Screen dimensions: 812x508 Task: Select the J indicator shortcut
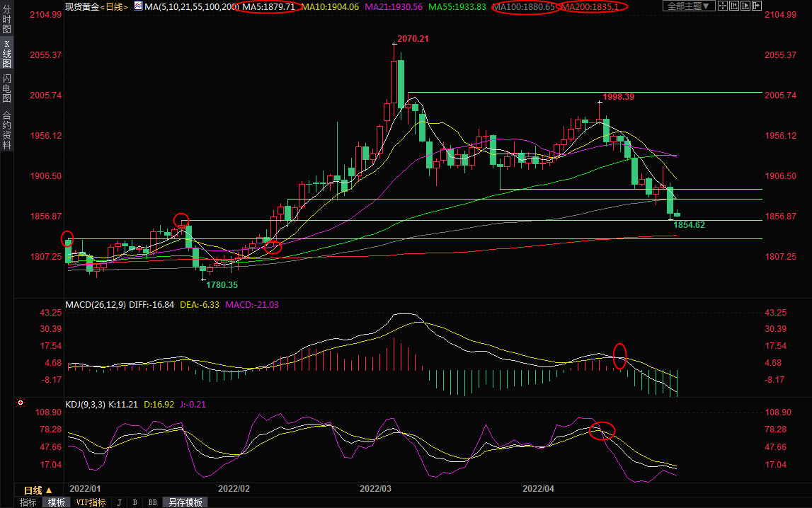coord(119,502)
